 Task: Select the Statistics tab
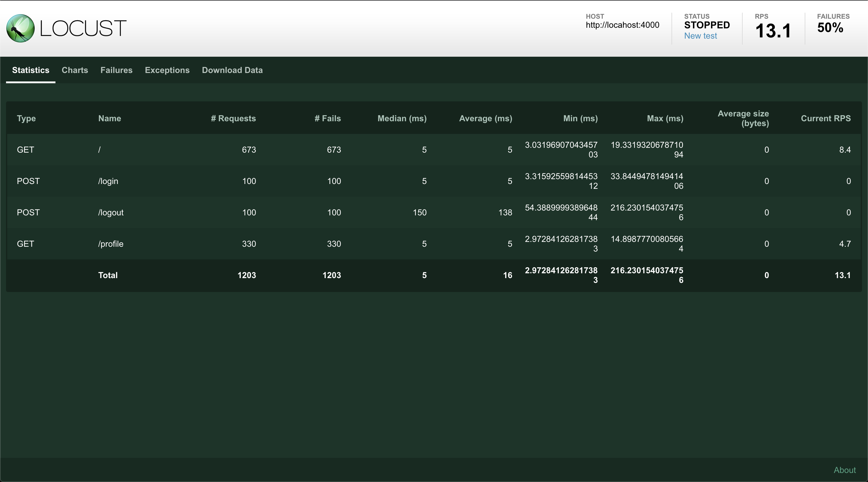tap(31, 70)
